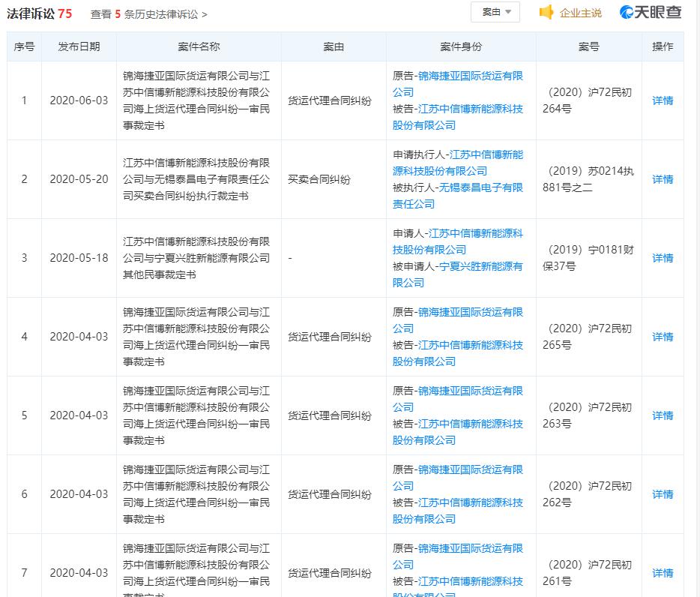Open plaintiff 锦海捷亚 link in row 6

pyautogui.click(x=458, y=477)
